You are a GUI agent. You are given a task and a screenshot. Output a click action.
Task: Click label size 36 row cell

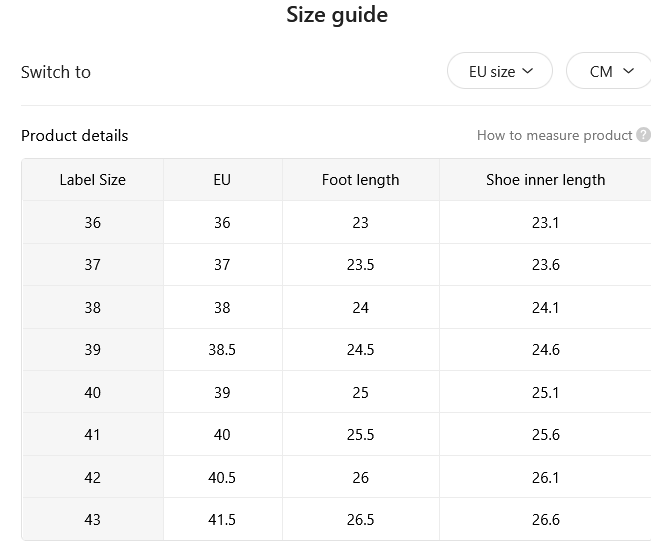pyautogui.click(x=93, y=223)
